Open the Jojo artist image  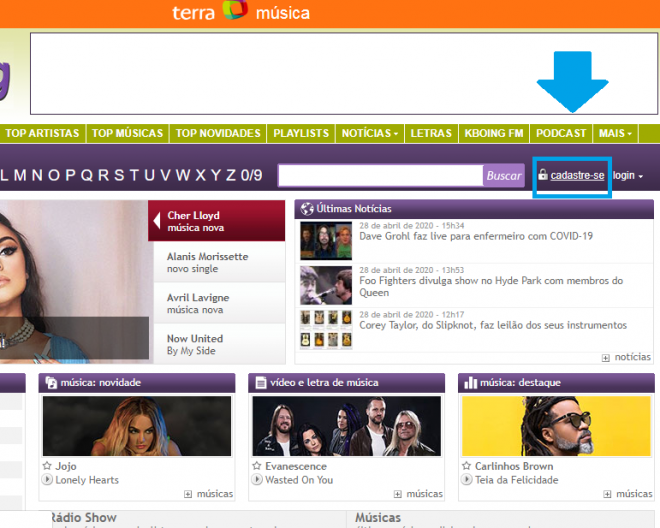point(137,426)
